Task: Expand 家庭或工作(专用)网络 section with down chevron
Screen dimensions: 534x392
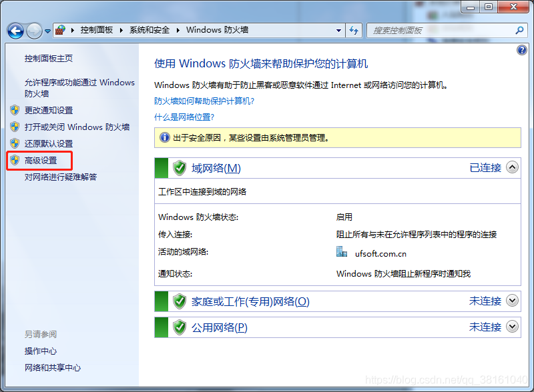Action: 512,301
